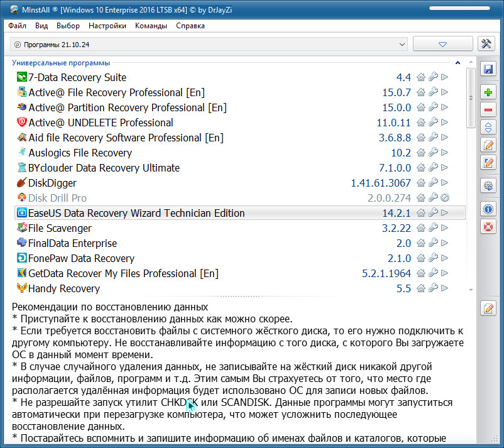504x448 pixels.
Task: Click the wide blue down-triangle button
Action: click(442, 45)
